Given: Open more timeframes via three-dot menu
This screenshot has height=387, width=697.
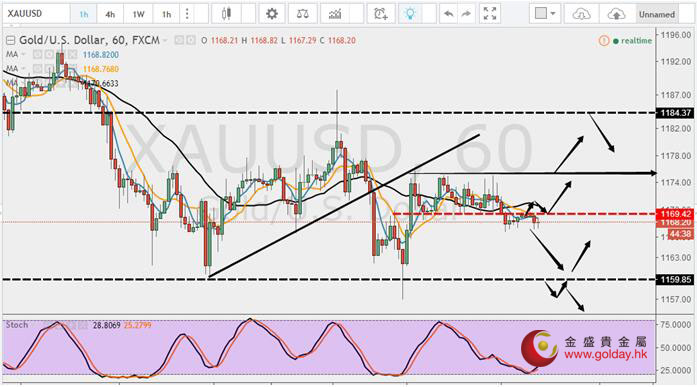Looking at the screenshot, I should tap(187, 14).
